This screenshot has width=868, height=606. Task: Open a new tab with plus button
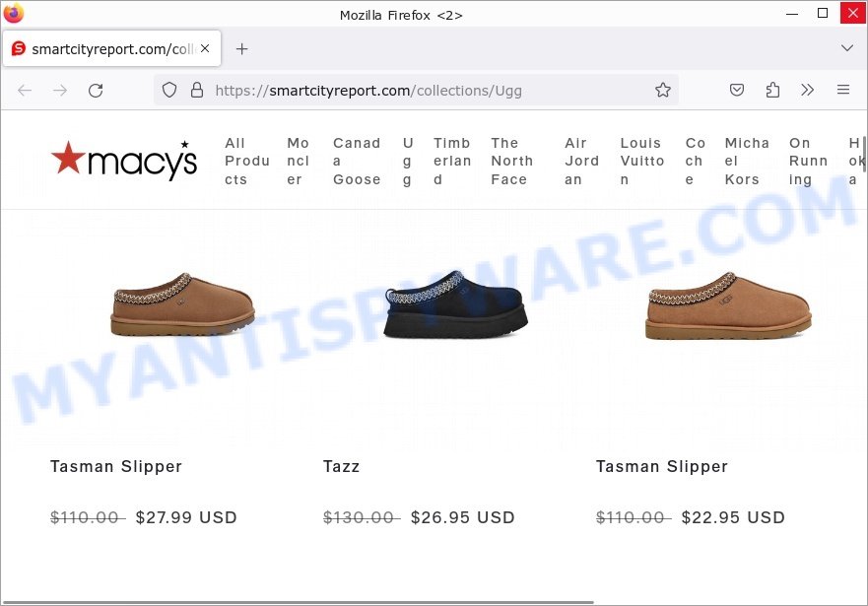242,48
